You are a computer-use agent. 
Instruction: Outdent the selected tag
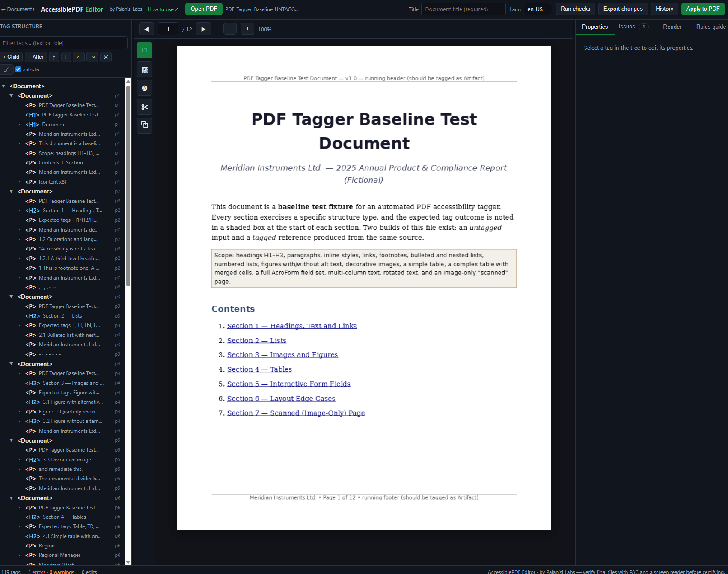click(x=79, y=57)
